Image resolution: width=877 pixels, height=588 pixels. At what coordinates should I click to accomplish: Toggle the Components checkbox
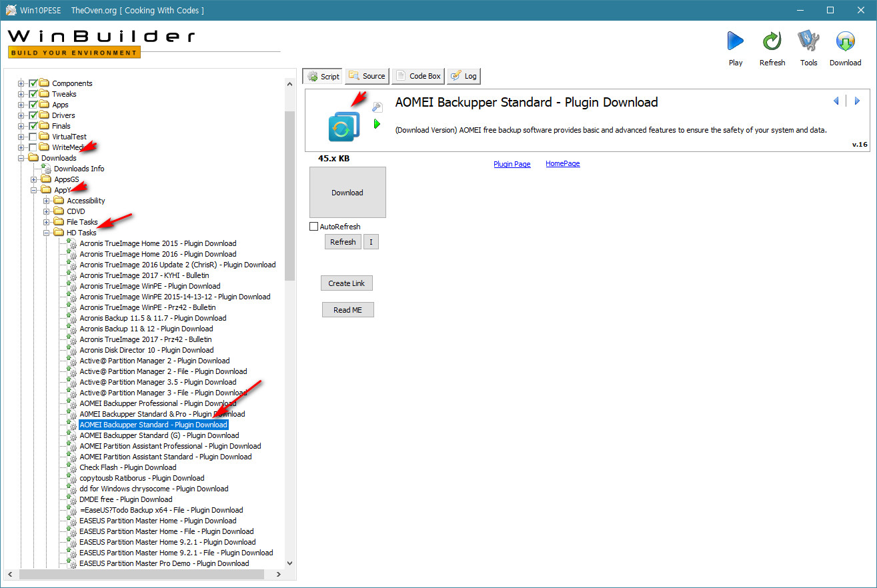[x=33, y=83]
